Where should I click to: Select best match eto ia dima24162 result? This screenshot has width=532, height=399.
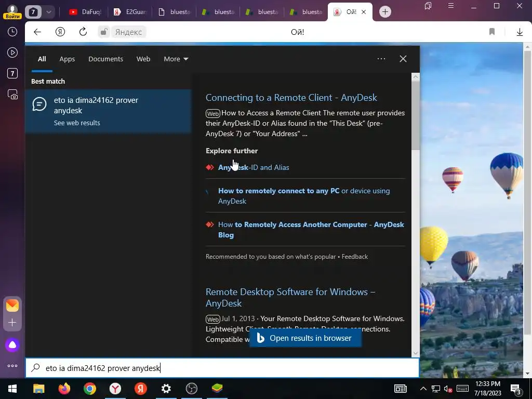click(x=108, y=111)
